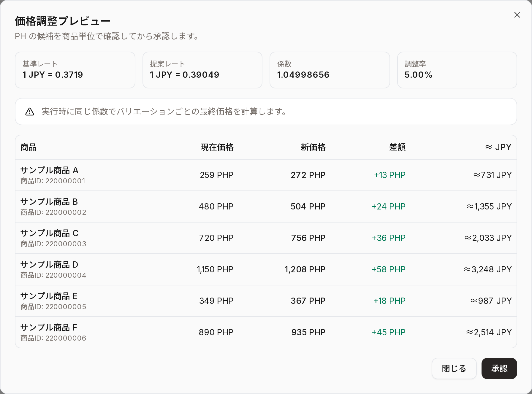Click new price 935 PHP

pyautogui.click(x=308, y=332)
